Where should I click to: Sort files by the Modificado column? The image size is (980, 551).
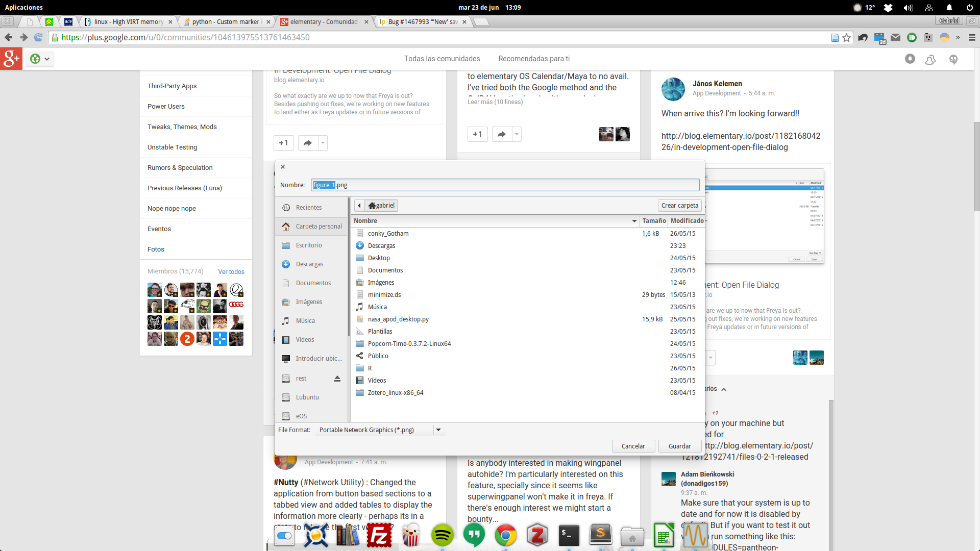click(687, 221)
